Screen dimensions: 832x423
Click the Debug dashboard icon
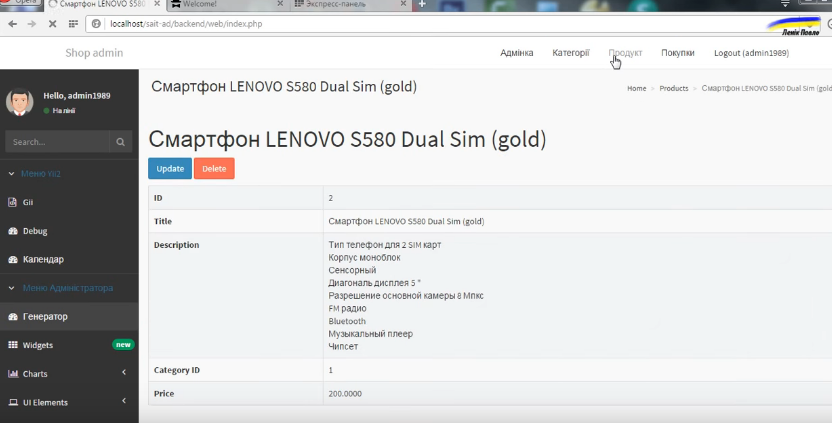click(x=13, y=231)
